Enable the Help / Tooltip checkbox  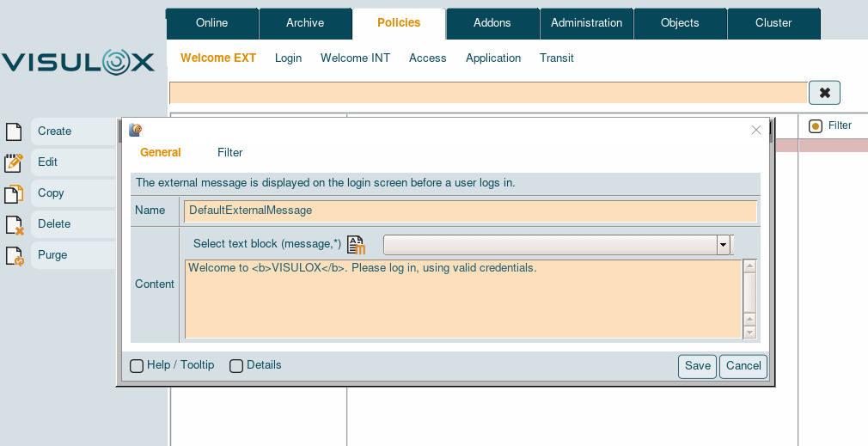137,366
